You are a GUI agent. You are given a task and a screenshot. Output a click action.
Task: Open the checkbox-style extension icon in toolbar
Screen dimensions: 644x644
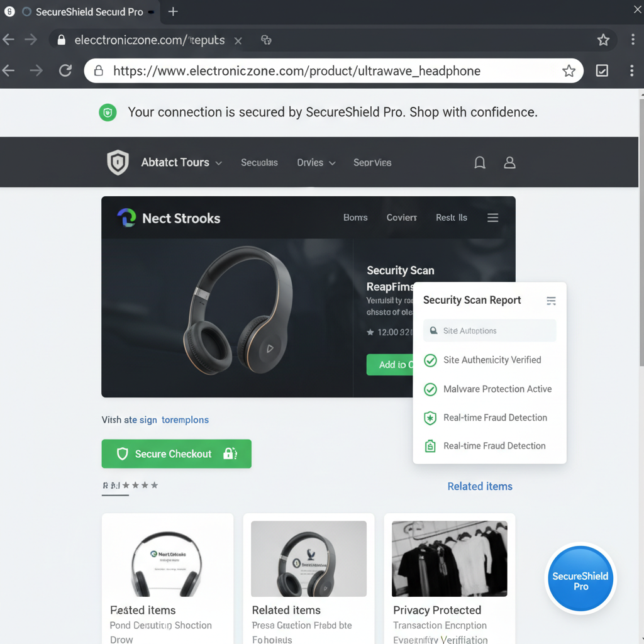pos(602,70)
